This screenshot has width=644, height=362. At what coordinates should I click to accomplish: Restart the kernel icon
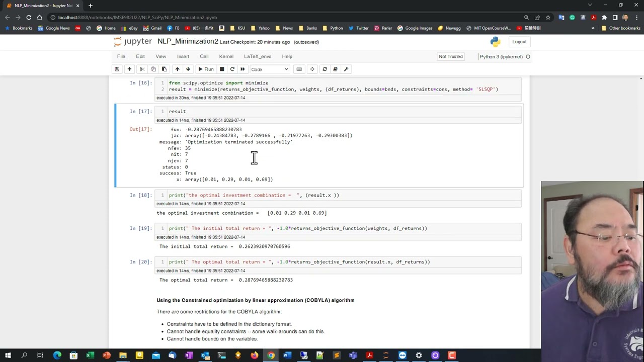(232, 69)
